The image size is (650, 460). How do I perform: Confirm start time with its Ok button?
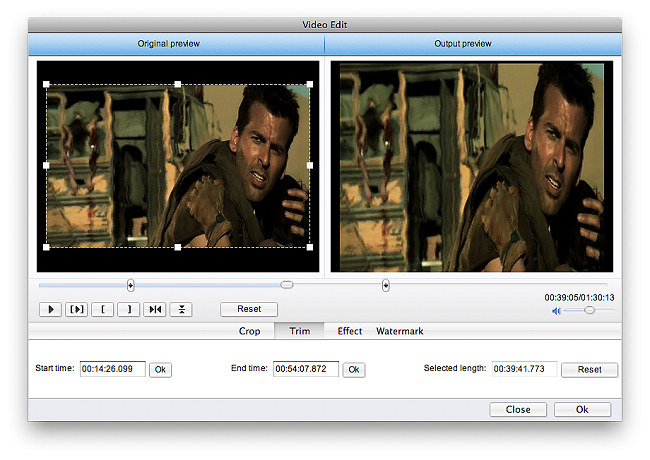coord(160,370)
